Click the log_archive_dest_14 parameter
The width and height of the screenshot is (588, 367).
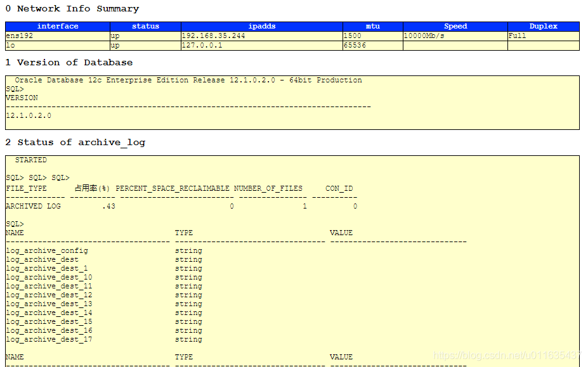coord(49,313)
